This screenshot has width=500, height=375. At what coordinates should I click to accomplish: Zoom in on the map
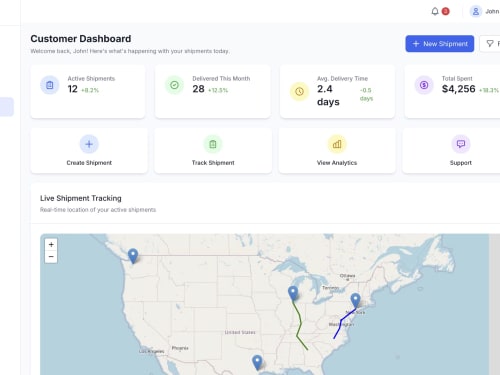[51, 245]
